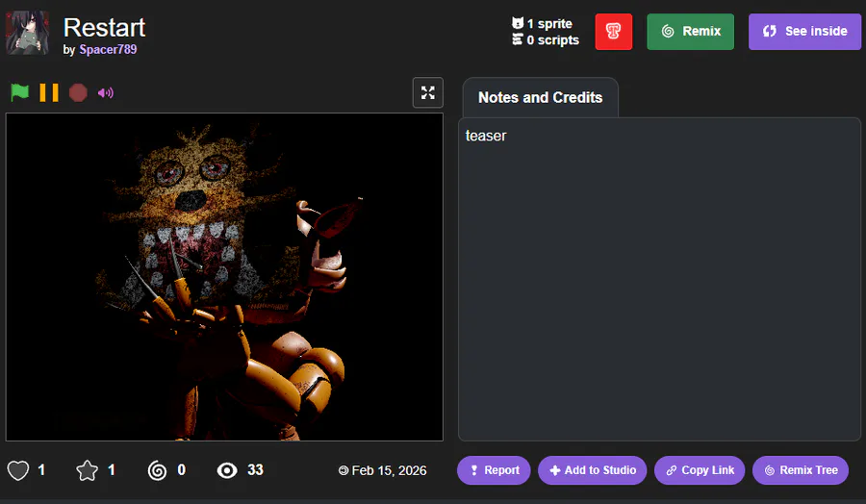The width and height of the screenshot is (866, 504).
Task: Click the eye views icon
Action: (x=227, y=470)
